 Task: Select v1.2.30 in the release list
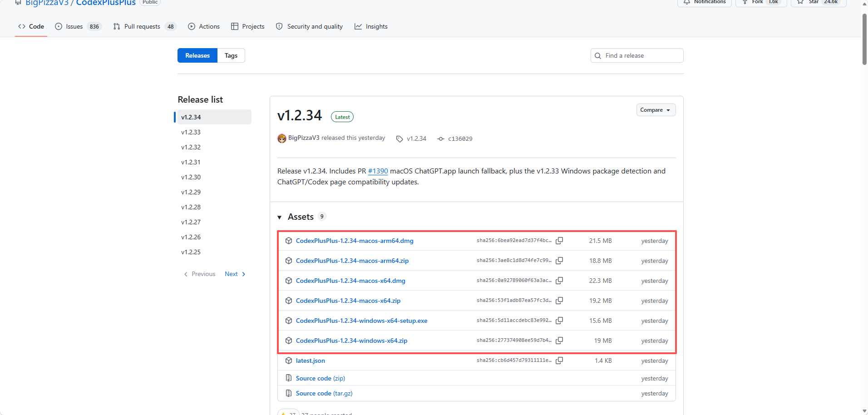(214, 177)
